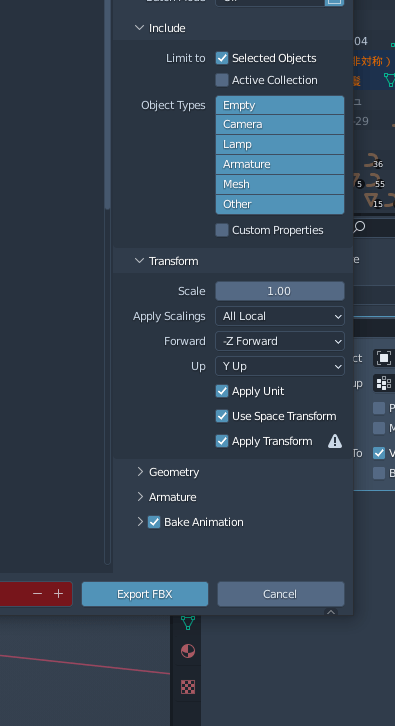Toggle the Empty object type
The height and width of the screenshot is (726, 395).
tap(280, 105)
